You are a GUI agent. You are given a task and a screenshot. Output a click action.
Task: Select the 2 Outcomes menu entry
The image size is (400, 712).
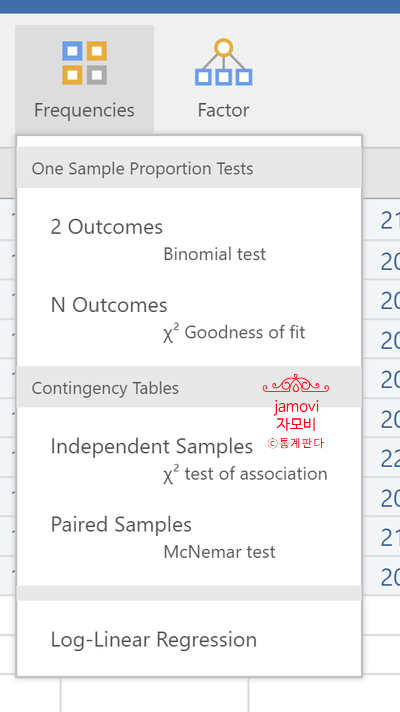tap(107, 227)
